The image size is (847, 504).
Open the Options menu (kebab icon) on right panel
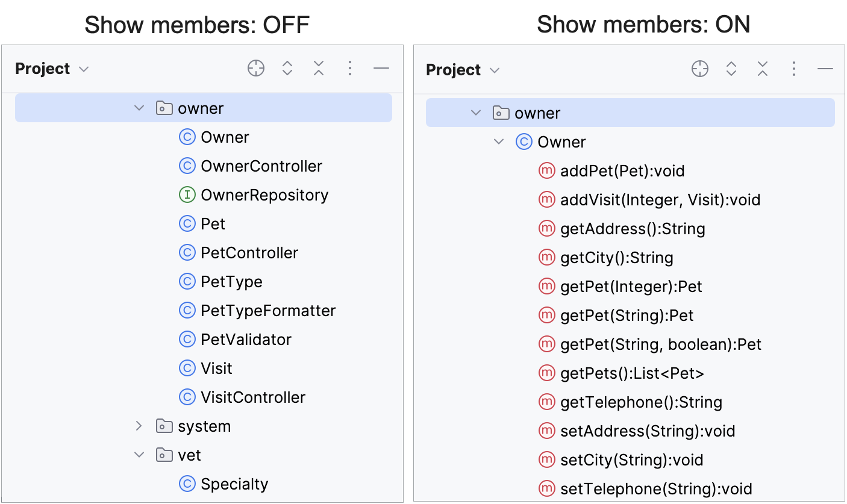[x=794, y=69]
